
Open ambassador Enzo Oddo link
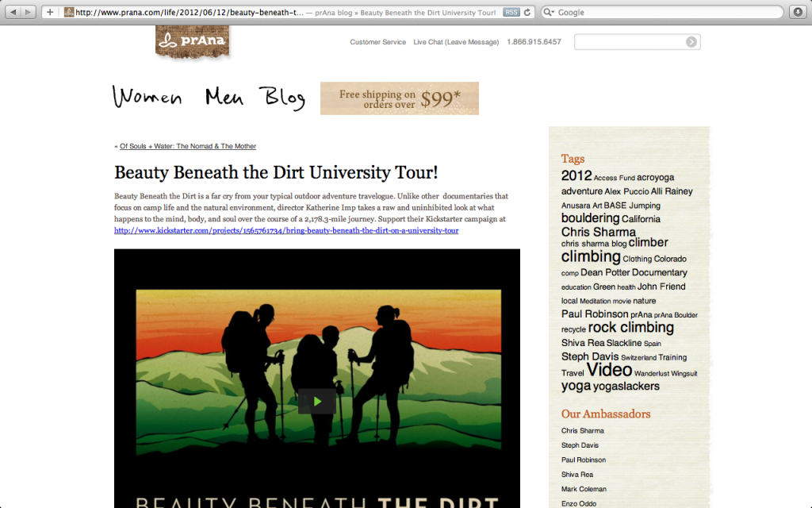(x=579, y=503)
